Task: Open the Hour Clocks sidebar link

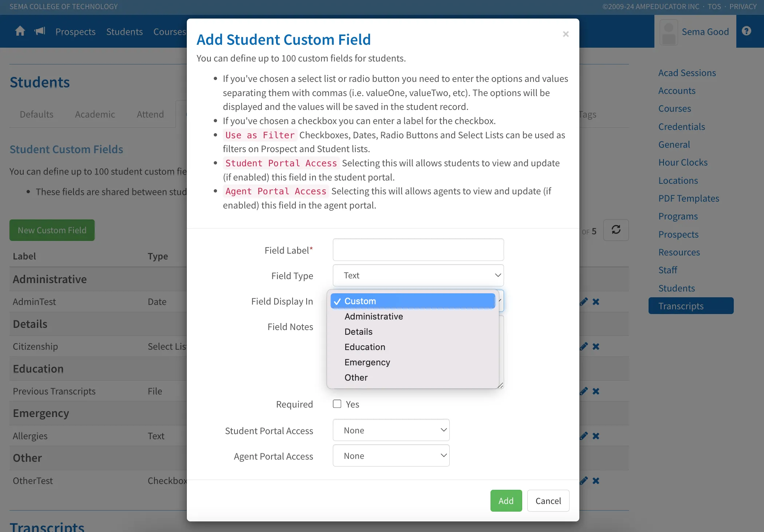Action: (683, 163)
